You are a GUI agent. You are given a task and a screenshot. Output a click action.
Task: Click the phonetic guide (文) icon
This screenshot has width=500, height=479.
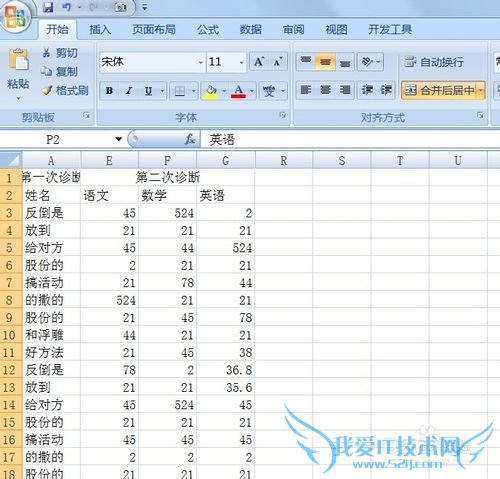269,91
